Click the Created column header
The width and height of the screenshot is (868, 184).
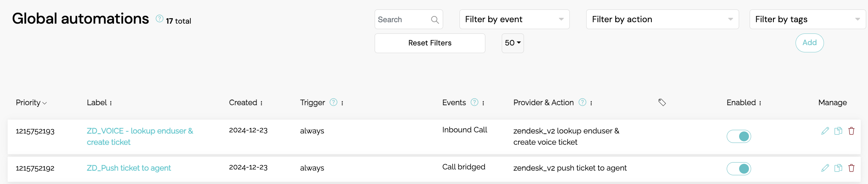click(243, 103)
